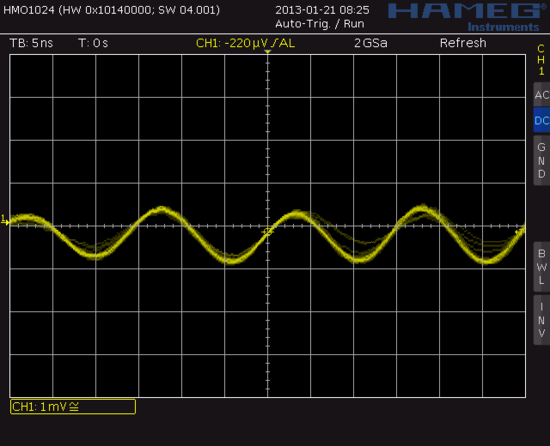Click the T: 0s trigger time readout
Screen dimensions: 550x446
[93, 43]
